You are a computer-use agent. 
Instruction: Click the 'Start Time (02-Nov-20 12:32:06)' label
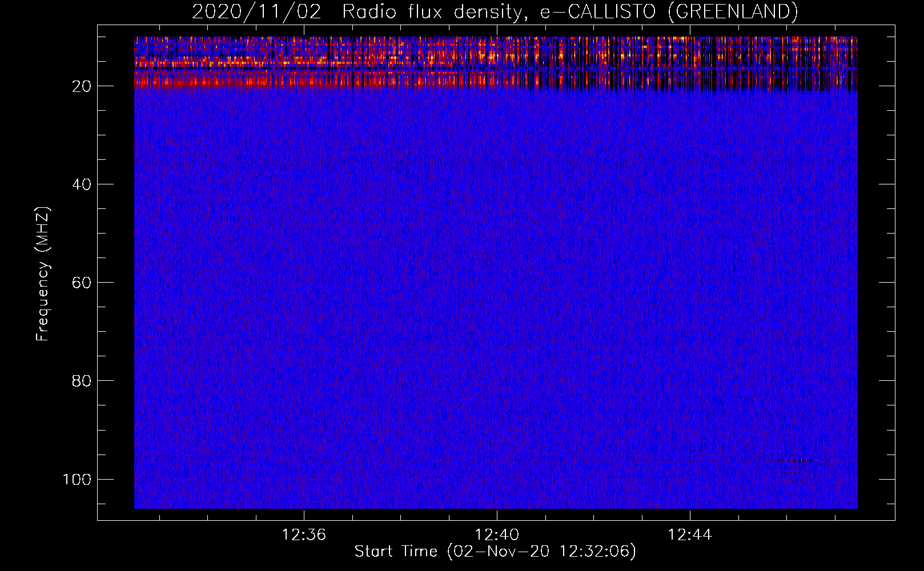pos(495,552)
